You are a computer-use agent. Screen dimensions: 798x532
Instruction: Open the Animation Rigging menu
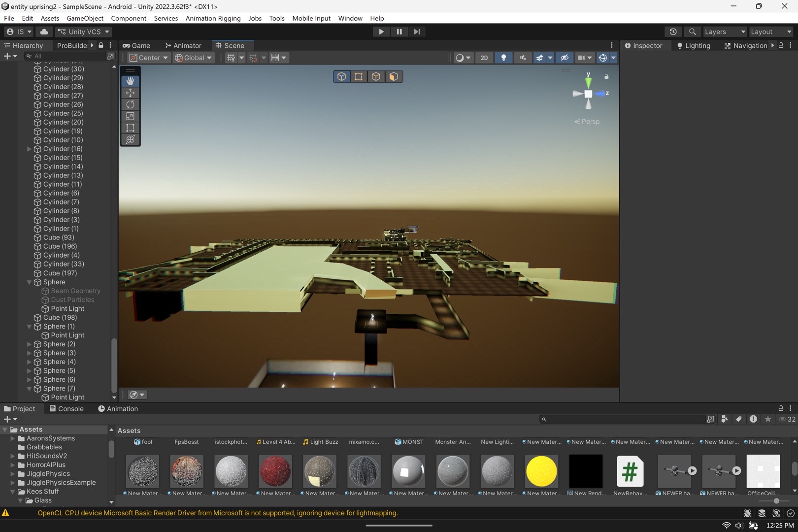click(213, 18)
